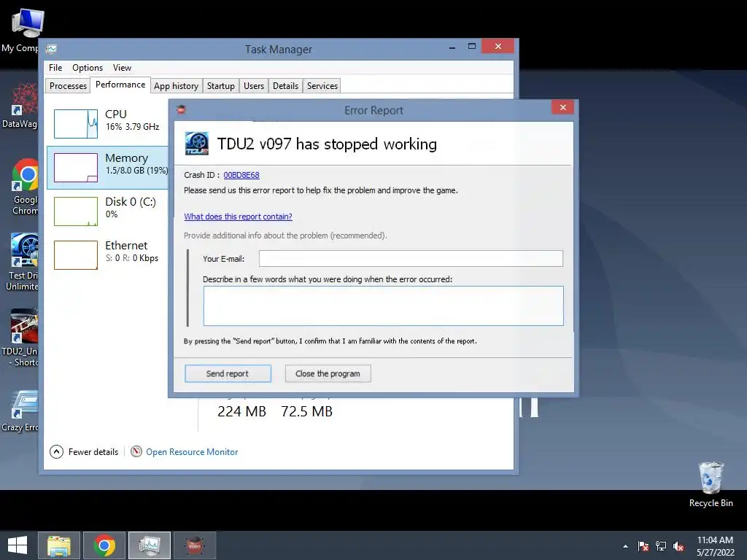Image resolution: width=747 pixels, height=560 pixels.
Task: Select the Disk 0 (C:) performance entry
Action: pyautogui.click(x=108, y=211)
